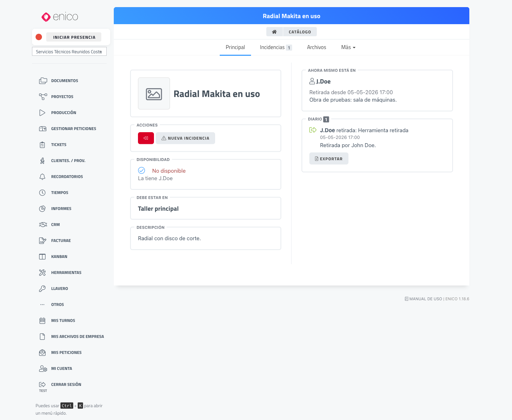The image size is (512, 420).
Task: Click the enico logo
Action: [60, 17]
